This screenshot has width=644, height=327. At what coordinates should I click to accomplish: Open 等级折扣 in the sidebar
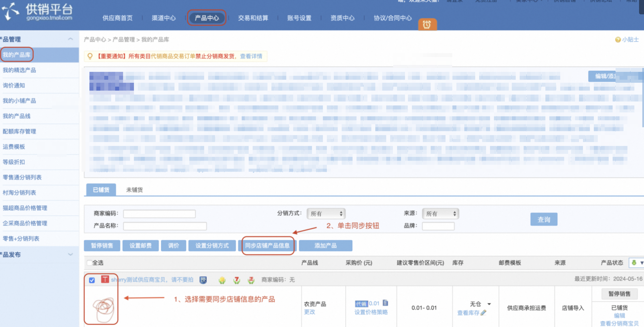coord(14,162)
